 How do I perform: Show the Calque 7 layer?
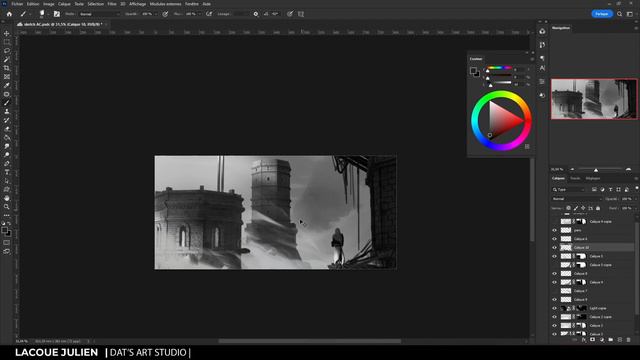pos(554,291)
